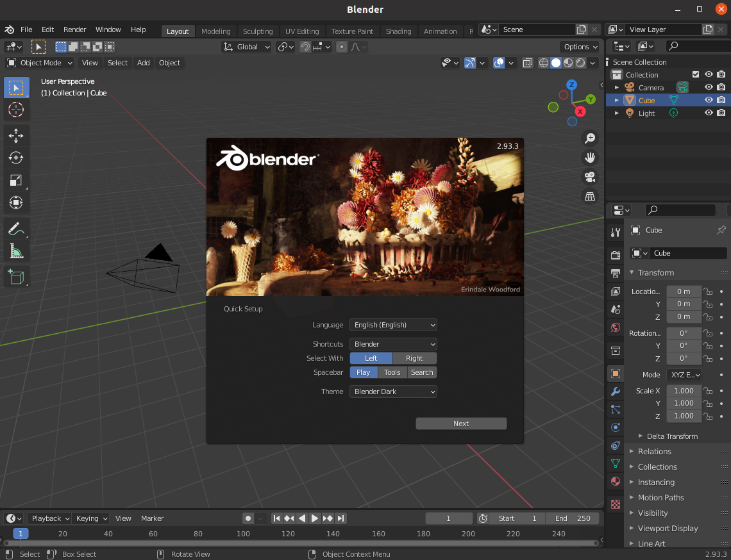Open the Help menu
Screen dimensions: 731x560
(138, 29)
